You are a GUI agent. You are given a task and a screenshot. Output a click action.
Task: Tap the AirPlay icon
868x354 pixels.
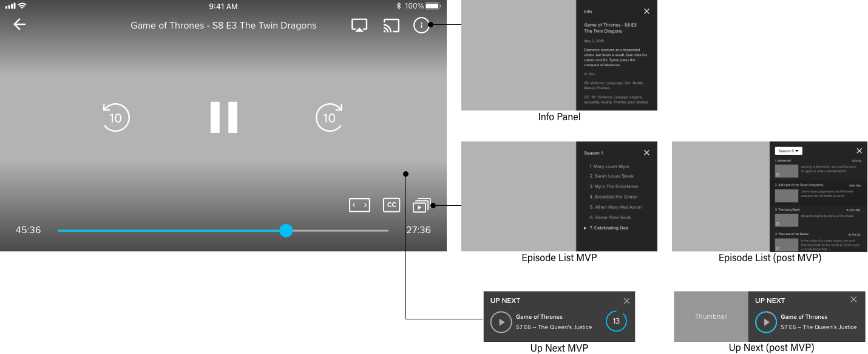pyautogui.click(x=359, y=26)
